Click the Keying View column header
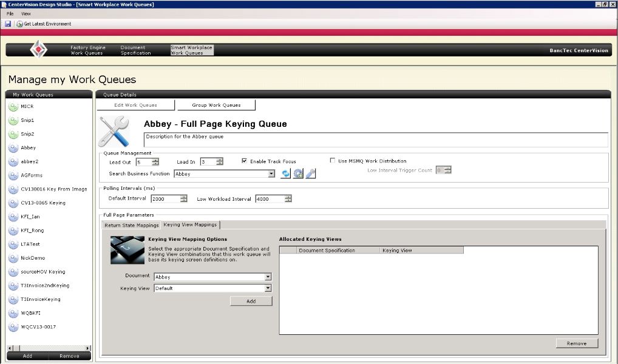The width and height of the screenshot is (618, 364). [x=421, y=250]
